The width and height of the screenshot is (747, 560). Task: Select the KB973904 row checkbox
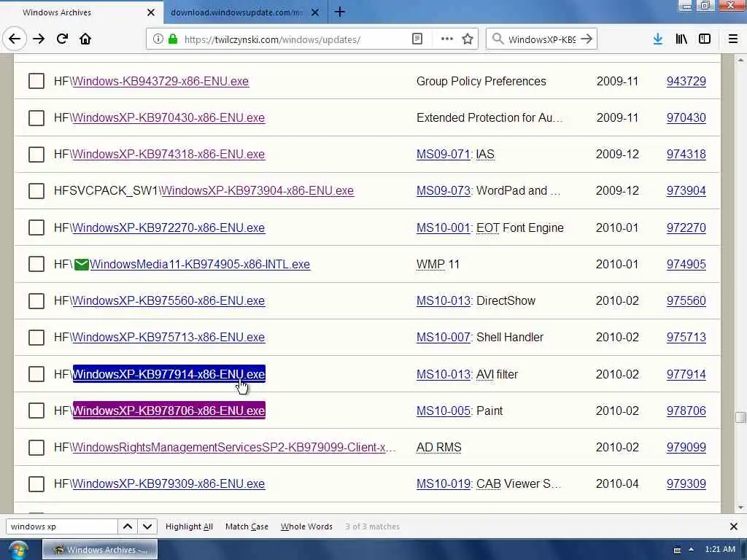coord(36,190)
